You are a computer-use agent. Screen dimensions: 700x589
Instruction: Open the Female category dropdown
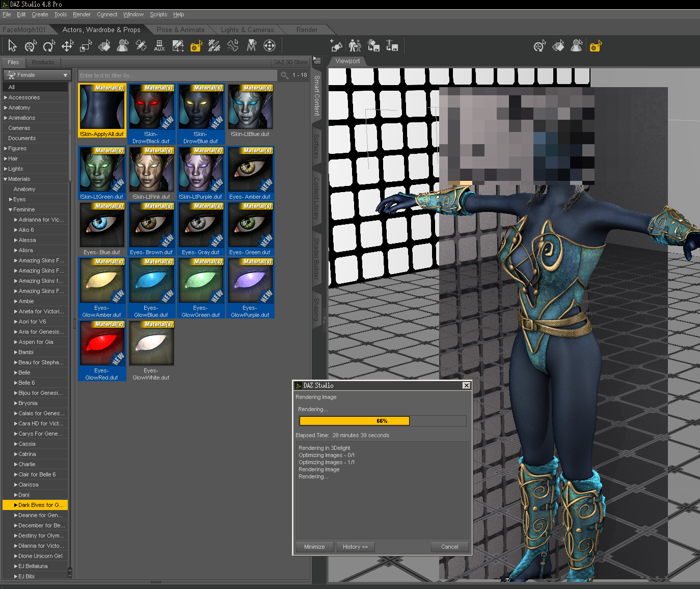point(37,75)
